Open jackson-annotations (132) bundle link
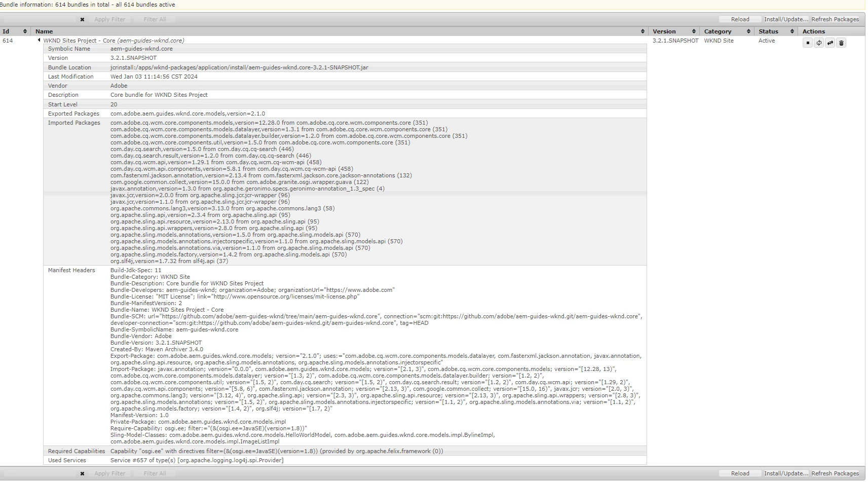 pyautogui.click(x=337, y=175)
